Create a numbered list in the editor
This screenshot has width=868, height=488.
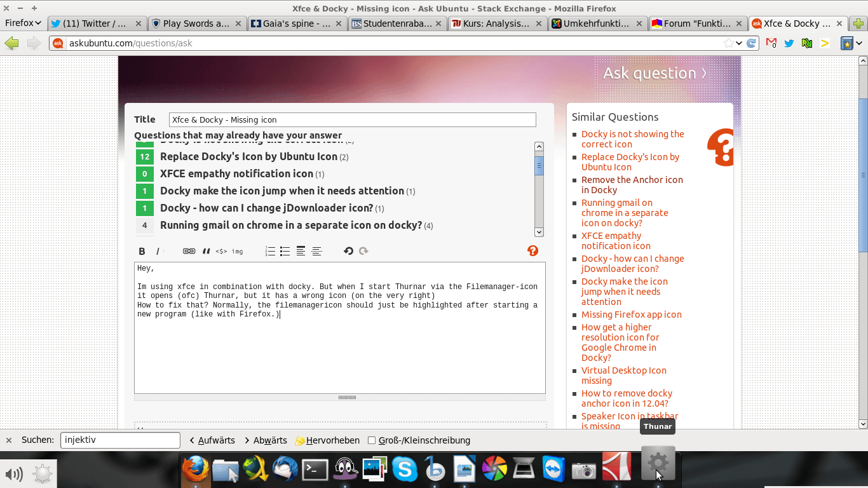coord(270,251)
